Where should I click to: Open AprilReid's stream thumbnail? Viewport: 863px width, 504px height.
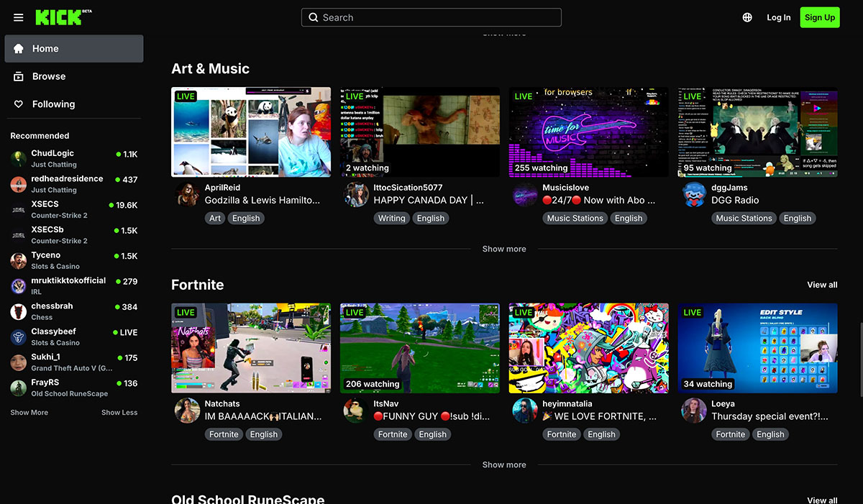point(251,132)
